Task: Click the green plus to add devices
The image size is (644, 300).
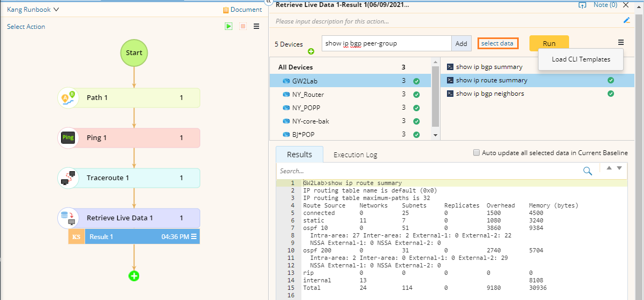Action: 311,51
